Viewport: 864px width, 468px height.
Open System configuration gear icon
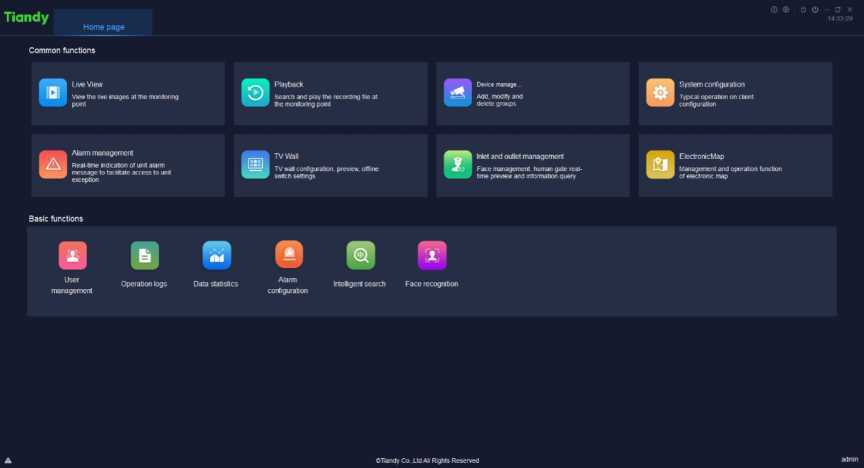pyautogui.click(x=660, y=93)
